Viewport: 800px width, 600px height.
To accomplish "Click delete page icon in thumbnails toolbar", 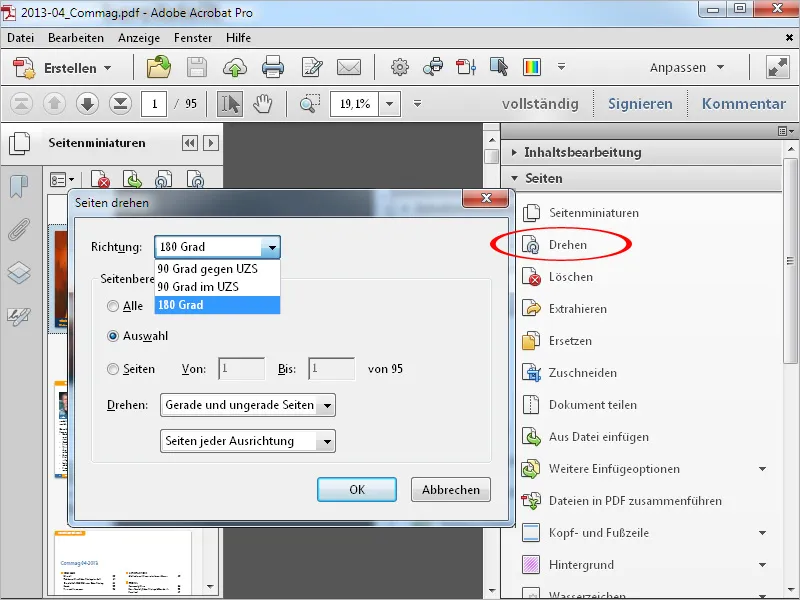I will [101, 180].
